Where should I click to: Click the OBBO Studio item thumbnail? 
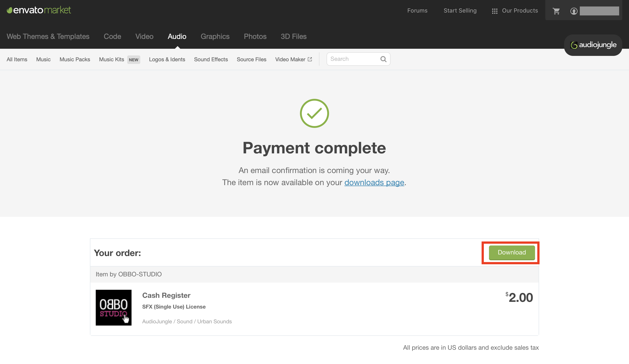coord(113,307)
